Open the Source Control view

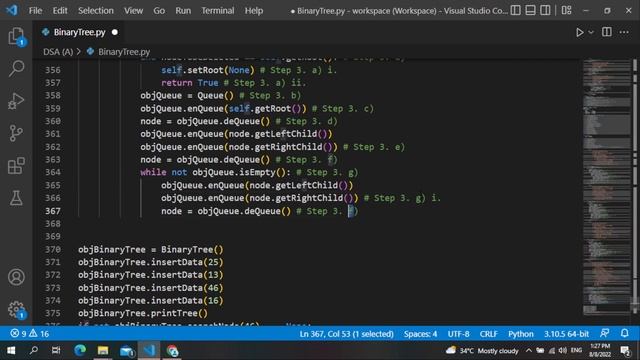16,133
